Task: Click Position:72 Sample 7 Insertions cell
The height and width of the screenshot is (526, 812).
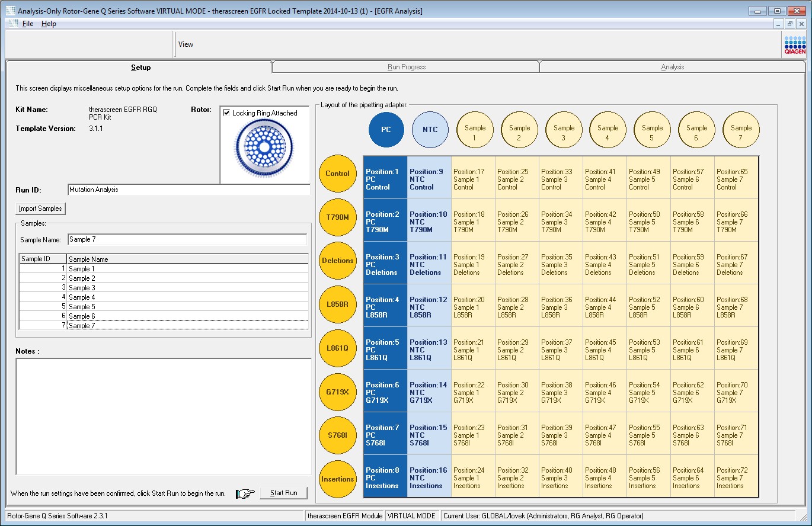Action: 736,476
